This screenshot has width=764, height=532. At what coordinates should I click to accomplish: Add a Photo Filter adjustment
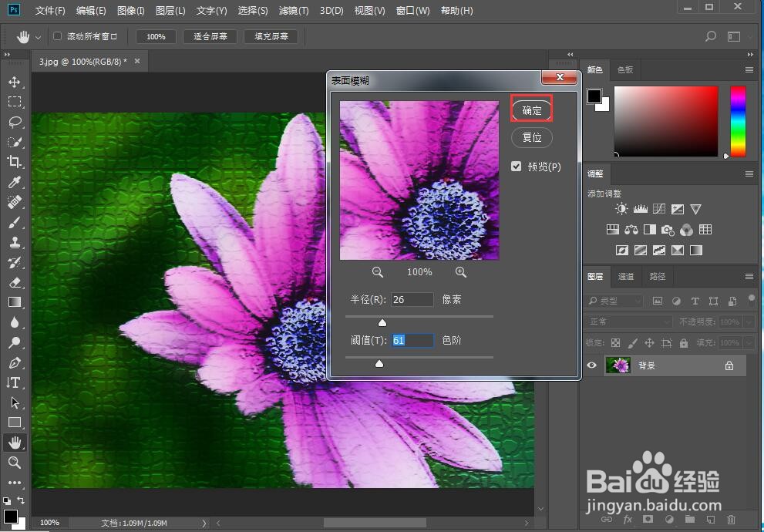[x=668, y=230]
